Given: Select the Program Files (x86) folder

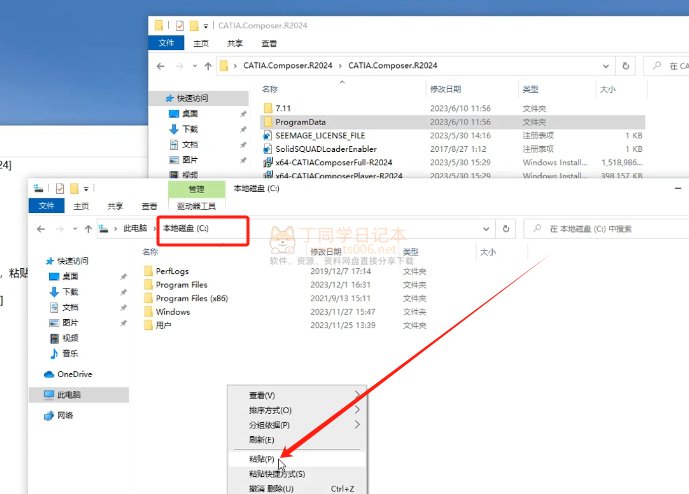Looking at the screenshot, I should pos(192,298).
